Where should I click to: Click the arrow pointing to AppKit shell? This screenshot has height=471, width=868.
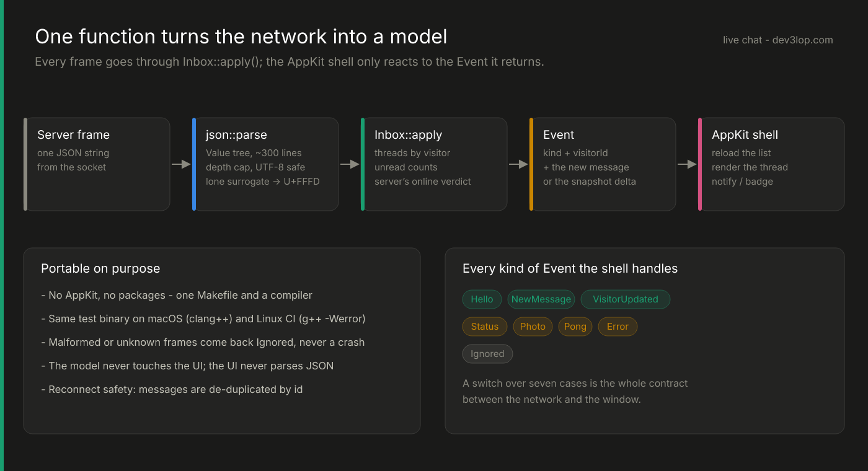pos(687,164)
